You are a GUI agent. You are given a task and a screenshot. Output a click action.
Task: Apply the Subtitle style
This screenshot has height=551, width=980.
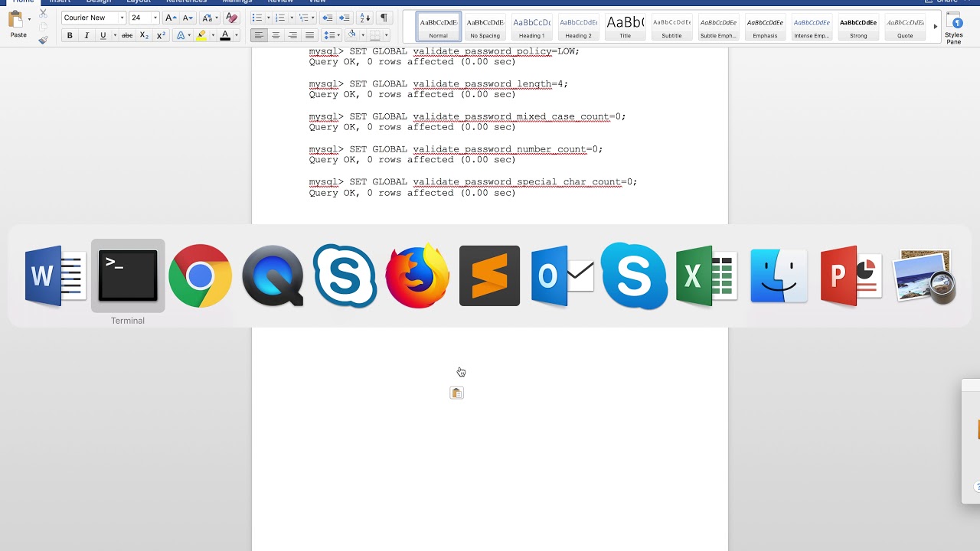tap(671, 27)
